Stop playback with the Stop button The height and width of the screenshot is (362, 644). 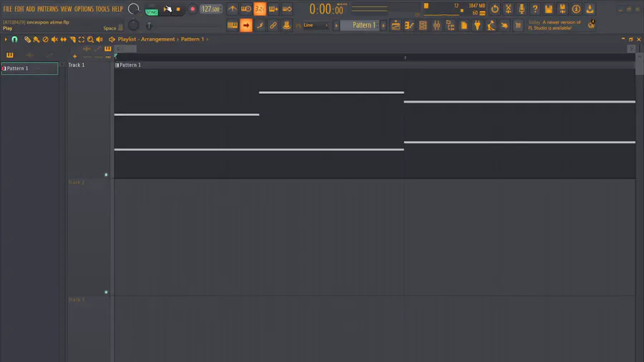coord(178,9)
